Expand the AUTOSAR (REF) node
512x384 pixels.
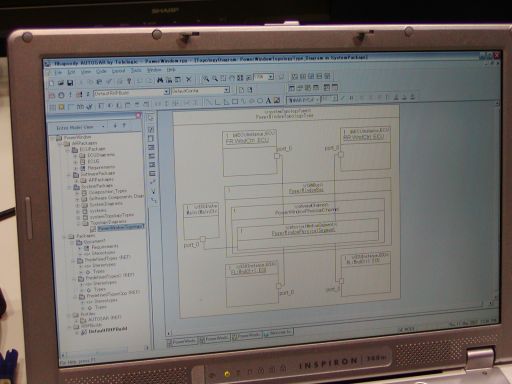click(x=76, y=320)
